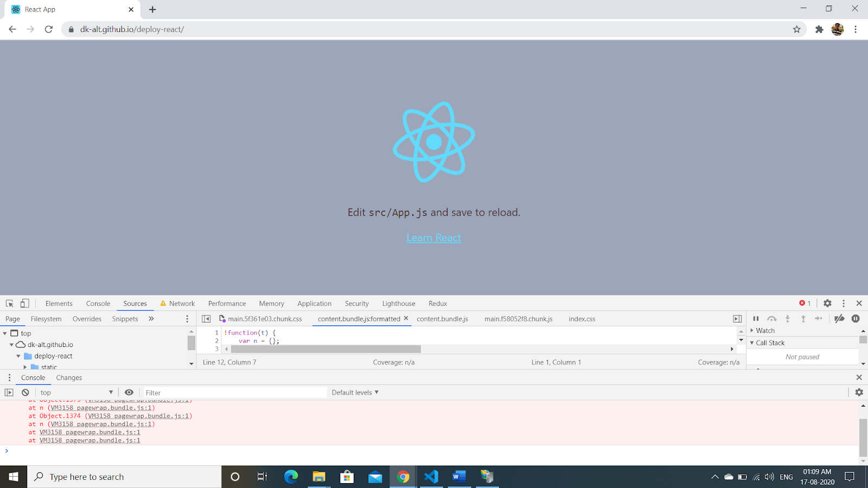Close the content.bundle.js:formatted tab
868x488 pixels.
406,319
